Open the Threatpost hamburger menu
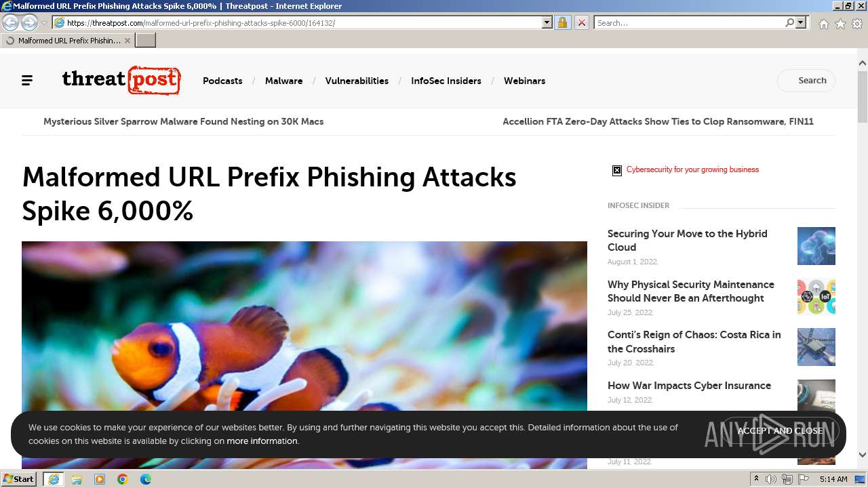The width and height of the screenshot is (868, 488). click(x=27, y=81)
